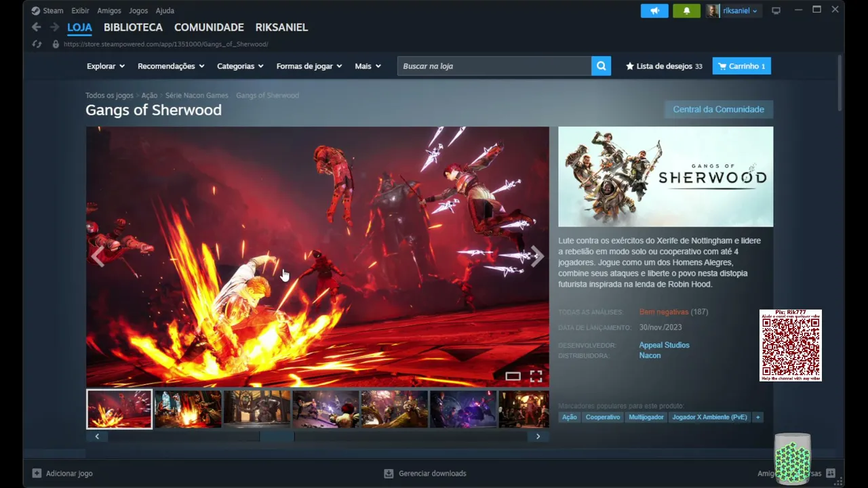Click the Série Nacon Games breadcrumb
Image resolution: width=868 pixels, height=488 pixels.
pyautogui.click(x=197, y=96)
